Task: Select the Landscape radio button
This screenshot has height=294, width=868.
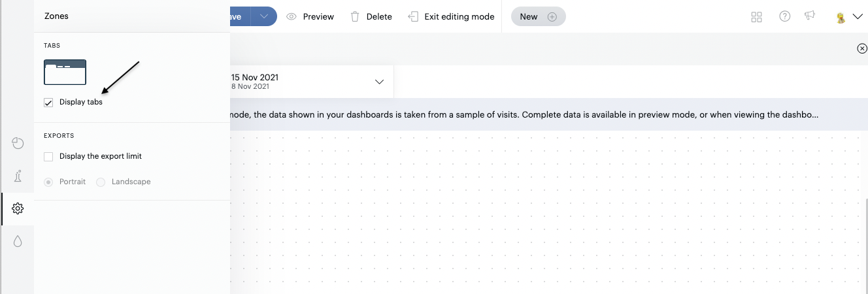Action: (x=101, y=182)
